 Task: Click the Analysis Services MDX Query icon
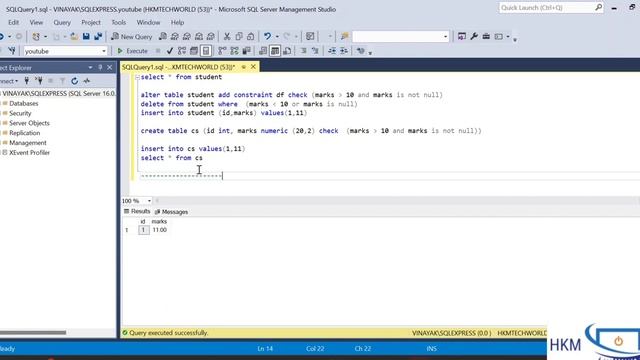click(175, 37)
